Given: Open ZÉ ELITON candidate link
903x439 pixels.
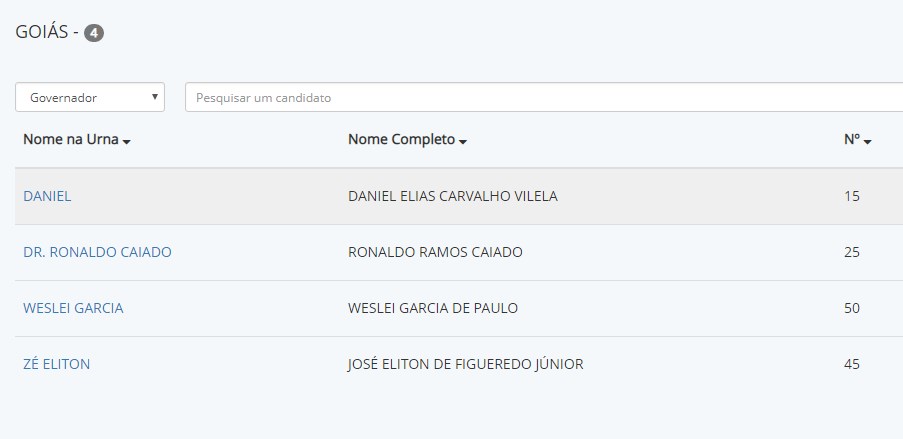Looking at the screenshot, I should pyautogui.click(x=56, y=364).
